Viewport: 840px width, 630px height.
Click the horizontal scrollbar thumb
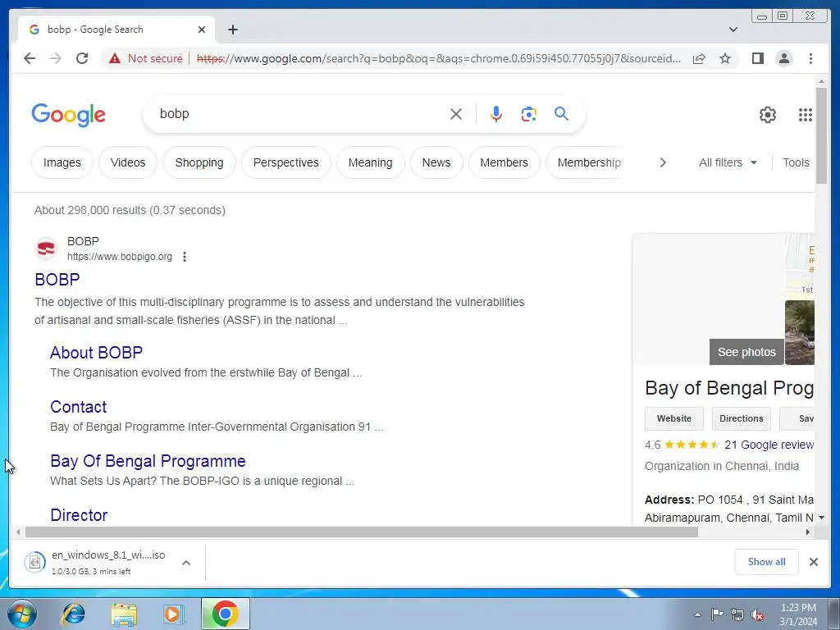point(362,532)
